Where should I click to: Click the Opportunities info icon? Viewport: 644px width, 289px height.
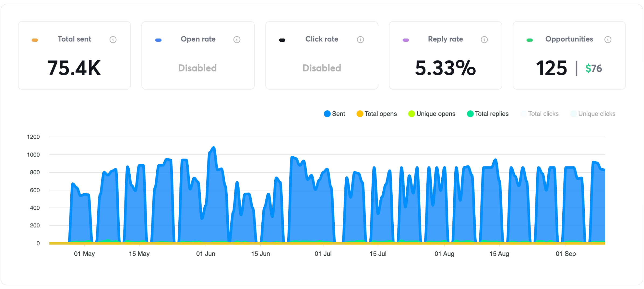[608, 39]
